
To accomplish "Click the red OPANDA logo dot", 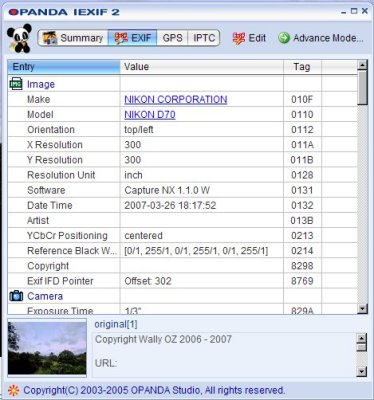I will click(x=13, y=12).
